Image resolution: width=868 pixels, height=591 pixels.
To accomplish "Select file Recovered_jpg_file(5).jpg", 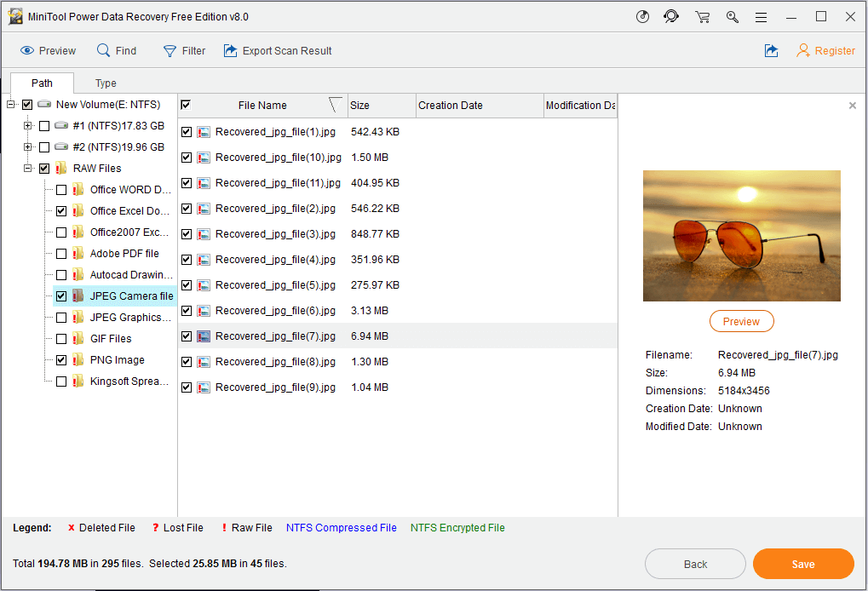I will tap(275, 285).
